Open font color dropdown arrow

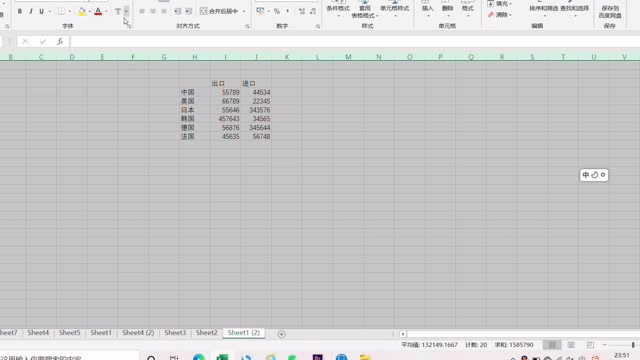click(x=106, y=11)
